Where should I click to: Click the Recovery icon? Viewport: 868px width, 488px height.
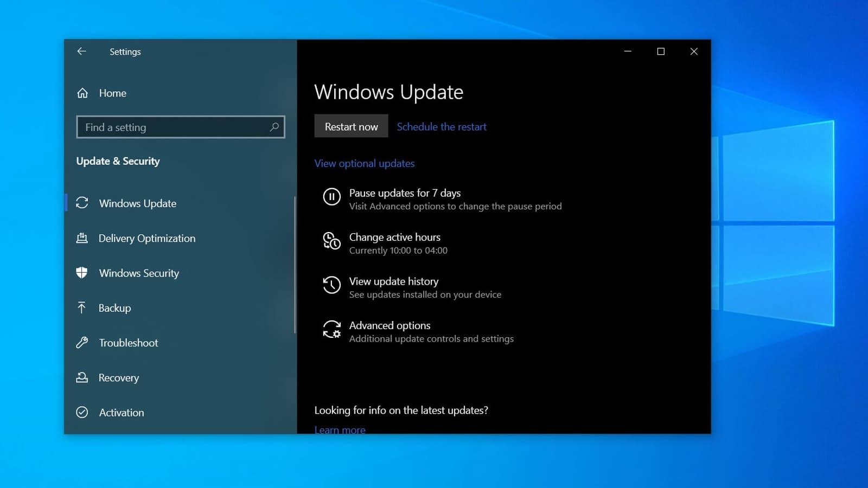82,377
